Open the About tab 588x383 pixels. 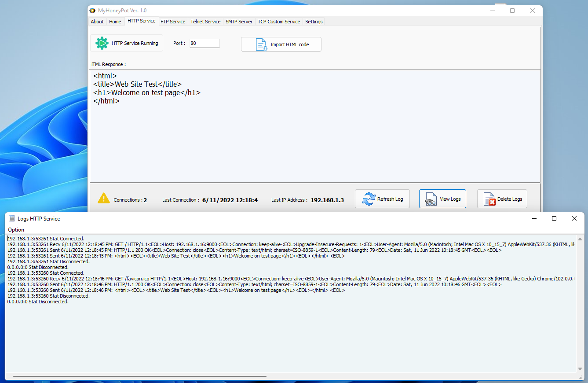click(x=97, y=22)
